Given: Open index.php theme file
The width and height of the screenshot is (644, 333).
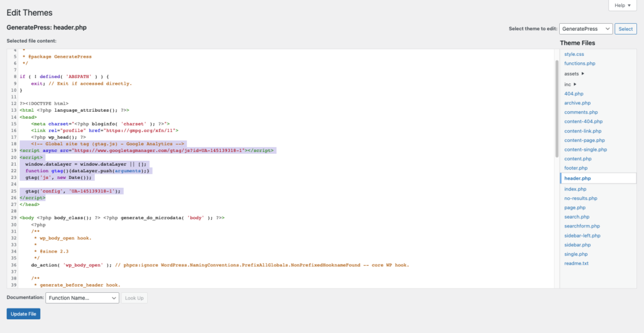Looking at the screenshot, I should [x=575, y=189].
